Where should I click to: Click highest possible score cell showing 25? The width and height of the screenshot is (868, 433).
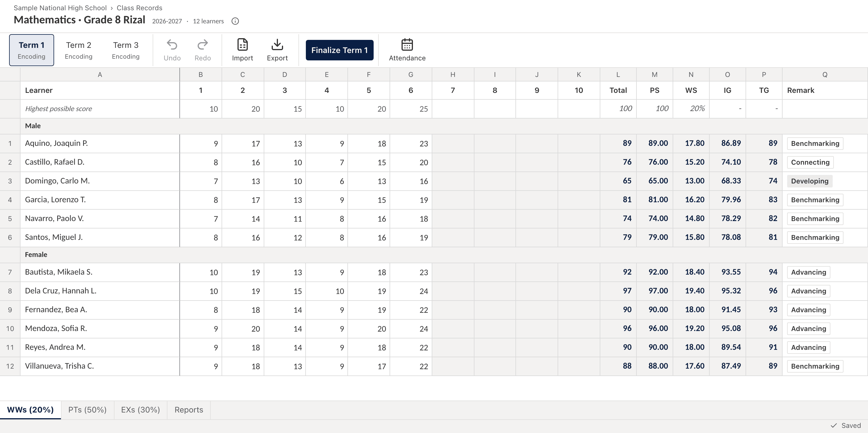(410, 109)
